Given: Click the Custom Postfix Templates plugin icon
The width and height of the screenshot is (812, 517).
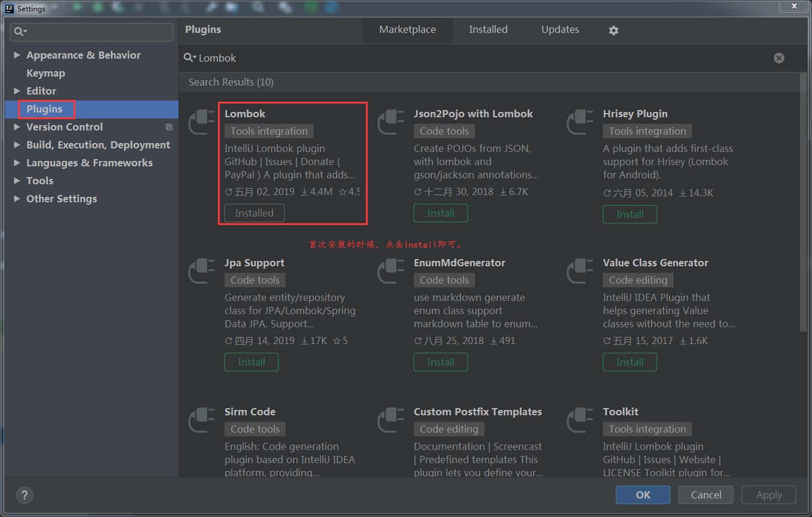Looking at the screenshot, I should [391, 419].
